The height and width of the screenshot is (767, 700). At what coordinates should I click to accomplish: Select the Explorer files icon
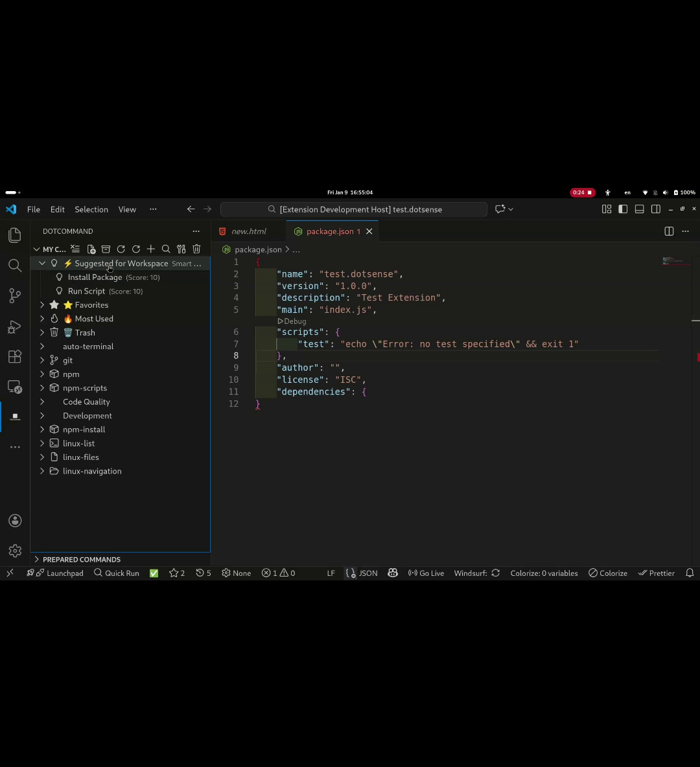point(14,235)
